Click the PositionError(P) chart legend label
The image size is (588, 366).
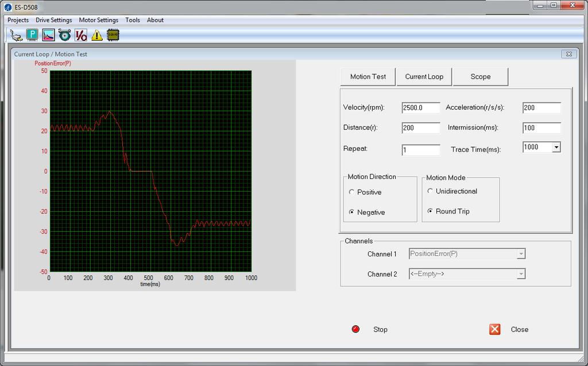point(53,63)
